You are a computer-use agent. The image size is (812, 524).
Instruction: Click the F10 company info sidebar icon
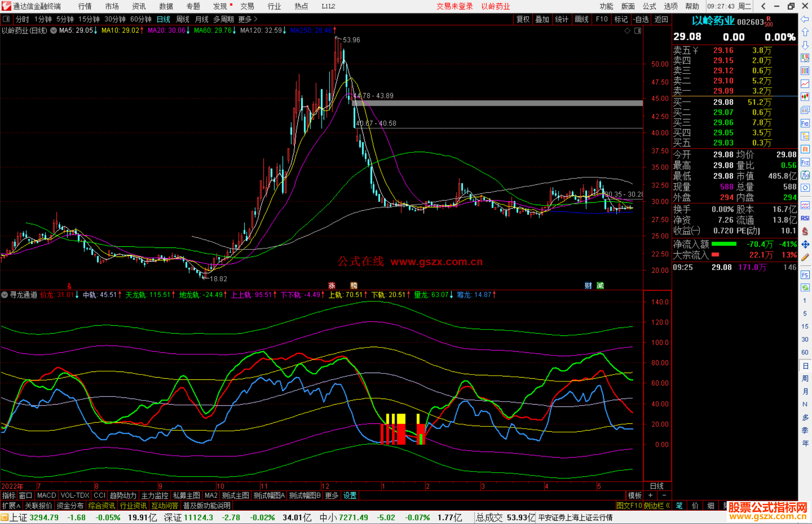(805, 123)
